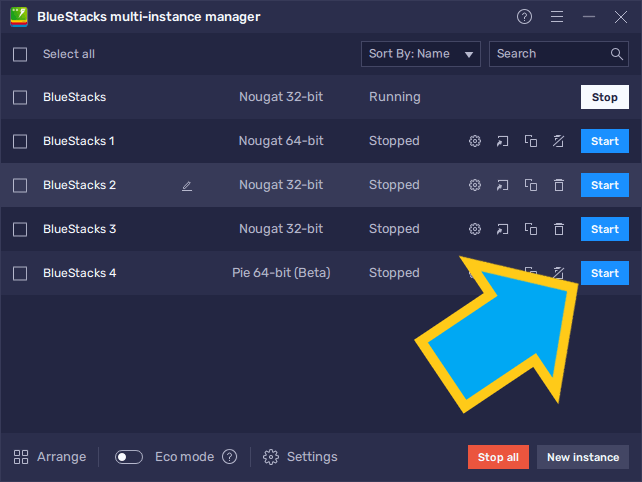Stop the running BlueStacks instance

tap(604, 97)
